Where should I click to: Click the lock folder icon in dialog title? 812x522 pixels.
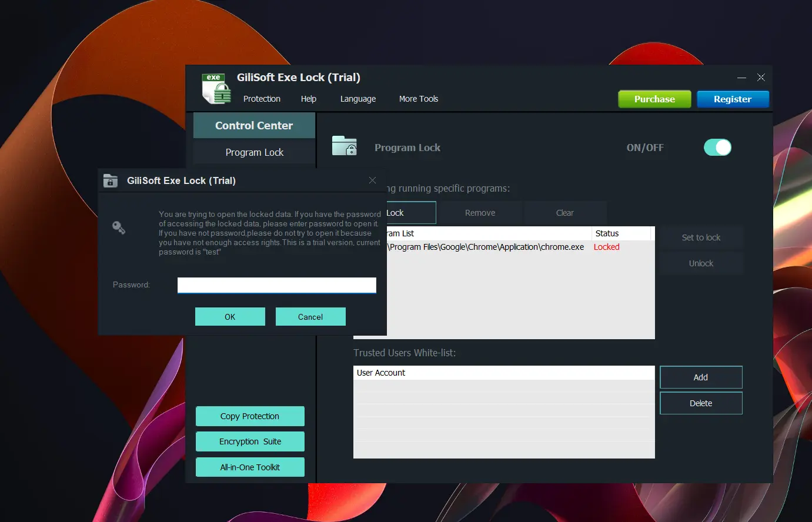pyautogui.click(x=111, y=180)
